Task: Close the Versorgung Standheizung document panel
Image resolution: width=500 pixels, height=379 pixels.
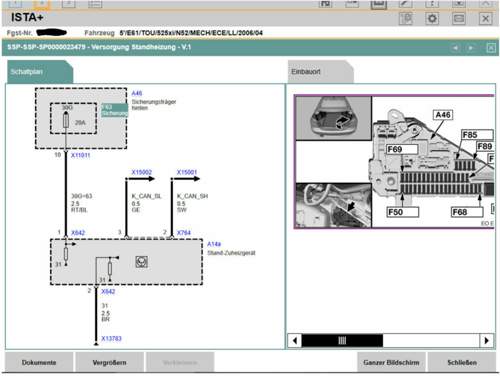Action: tap(491, 48)
